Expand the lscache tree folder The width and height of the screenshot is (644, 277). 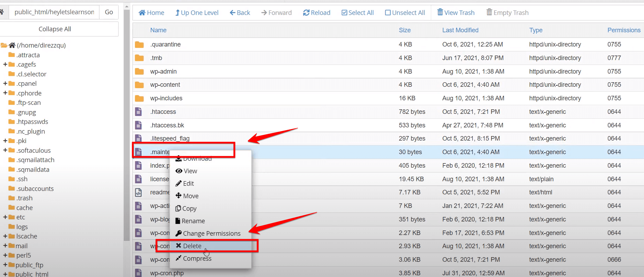click(x=5, y=236)
